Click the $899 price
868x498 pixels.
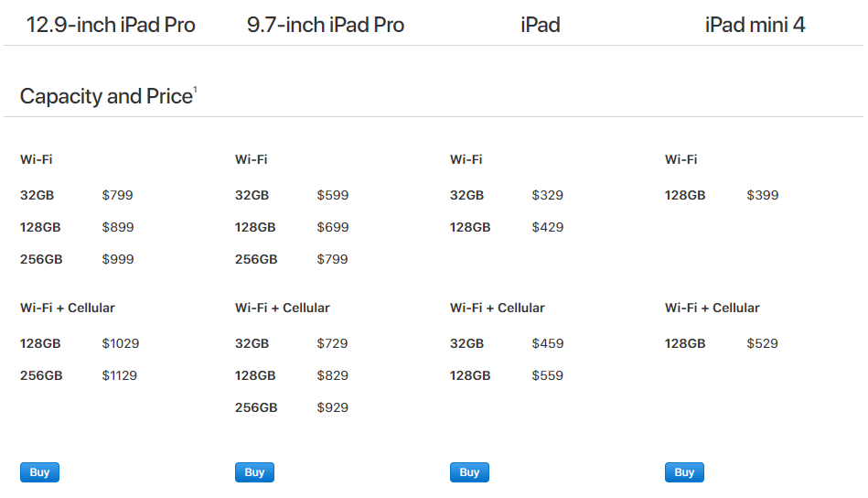coord(118,227)
